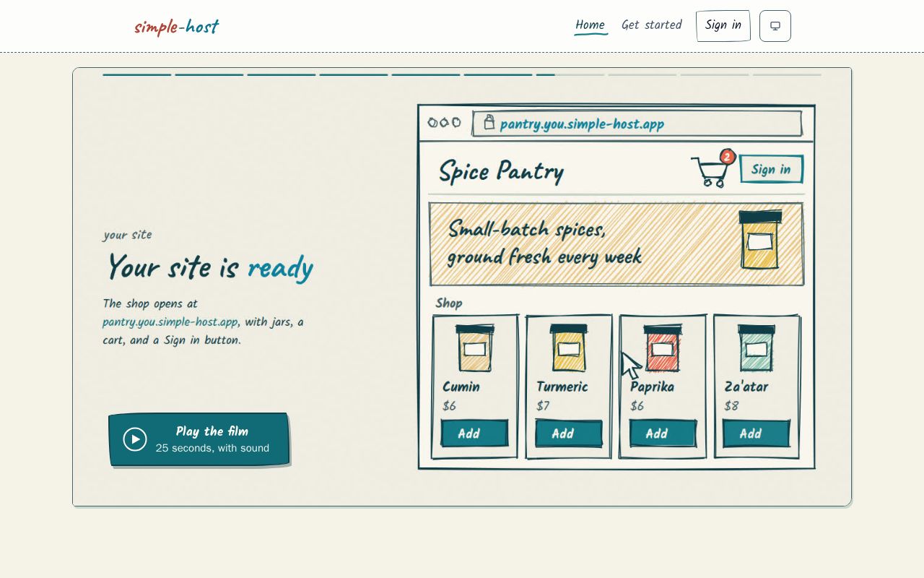Click Sign in inside the Spice Pantry mockup

tap(771, 170)
